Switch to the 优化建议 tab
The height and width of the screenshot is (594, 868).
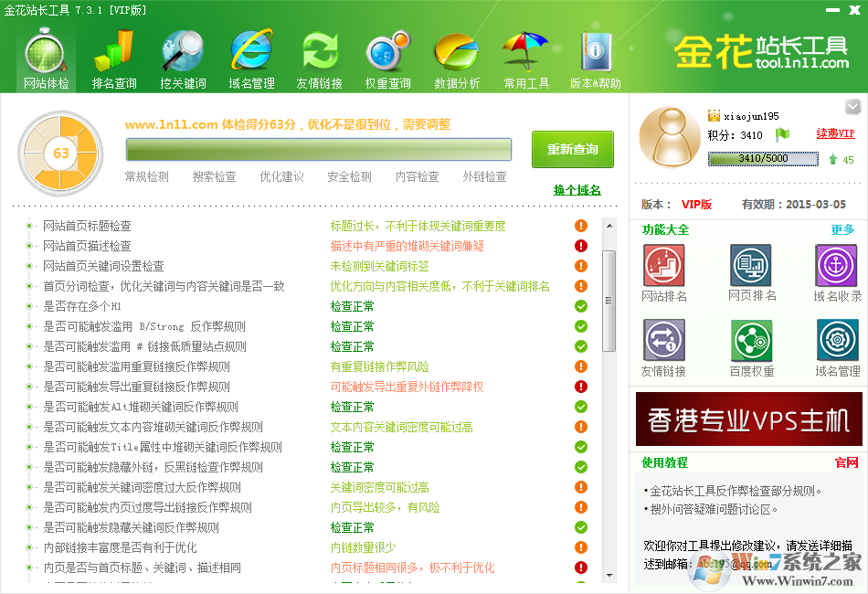point(281,176)
